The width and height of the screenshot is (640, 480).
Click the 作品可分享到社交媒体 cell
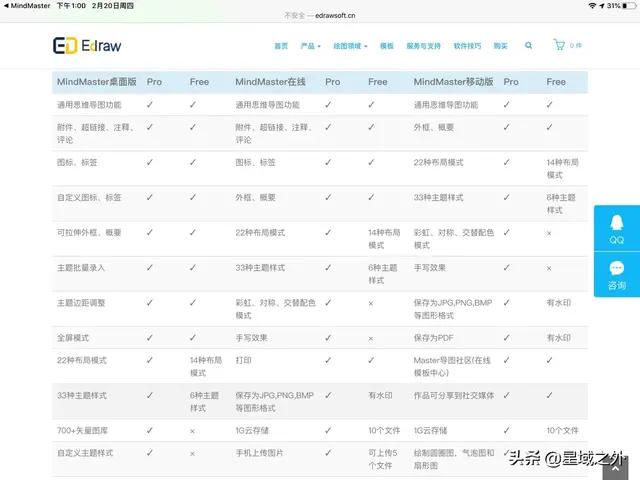tap(454, 396)
